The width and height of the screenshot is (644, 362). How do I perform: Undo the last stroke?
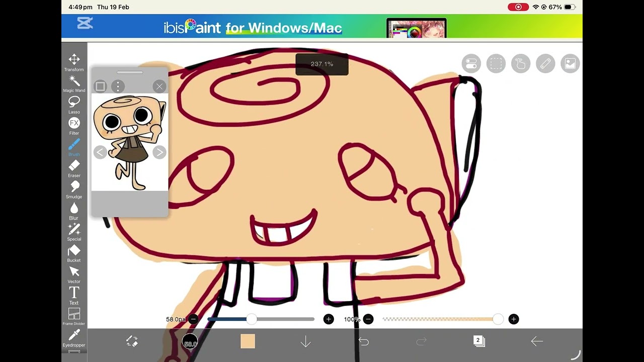tap(363, 341)
